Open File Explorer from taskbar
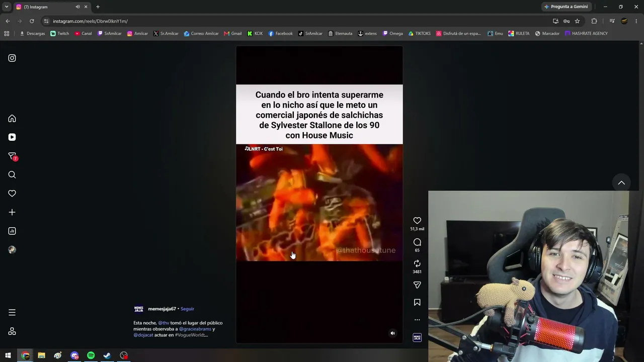 click(x=41, y=355)
